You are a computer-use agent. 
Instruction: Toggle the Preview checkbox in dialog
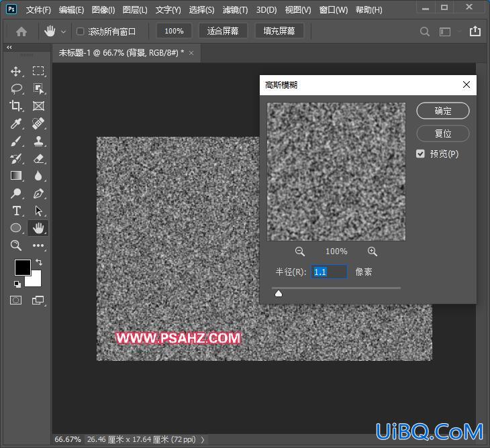coord(420,154)
